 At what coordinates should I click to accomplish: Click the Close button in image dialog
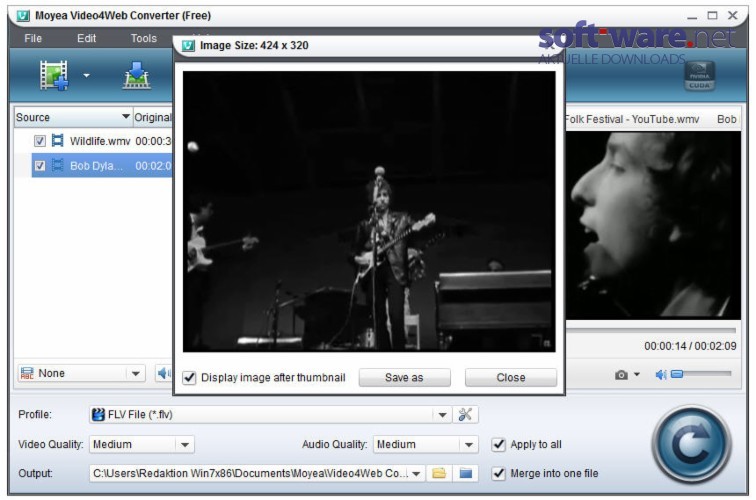click(511, 378)
